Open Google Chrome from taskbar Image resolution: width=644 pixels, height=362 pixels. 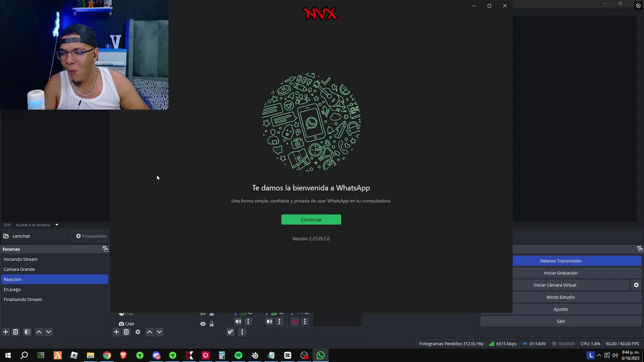coord(107,355)
